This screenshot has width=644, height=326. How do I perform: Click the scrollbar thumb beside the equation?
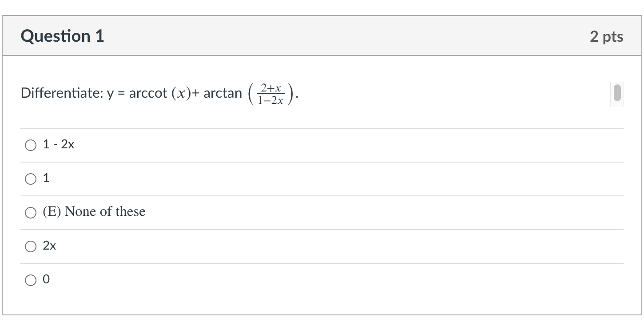coord(616,93)
